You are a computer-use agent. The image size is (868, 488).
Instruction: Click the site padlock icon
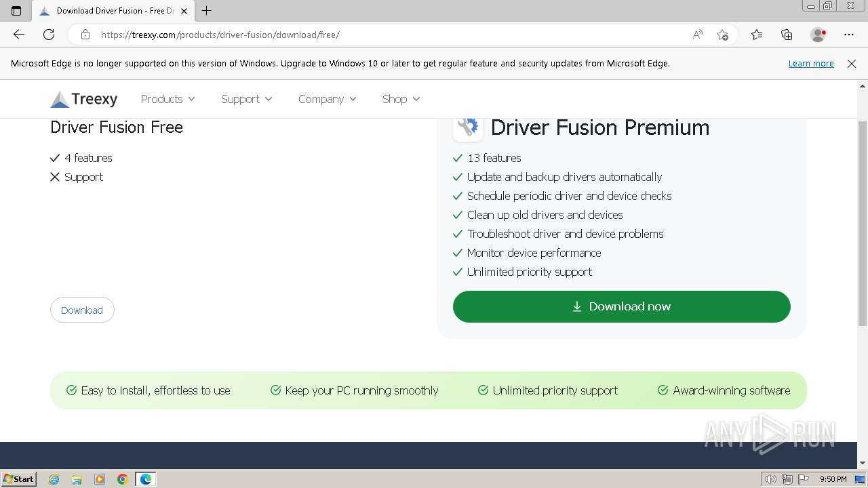point(85,35)
